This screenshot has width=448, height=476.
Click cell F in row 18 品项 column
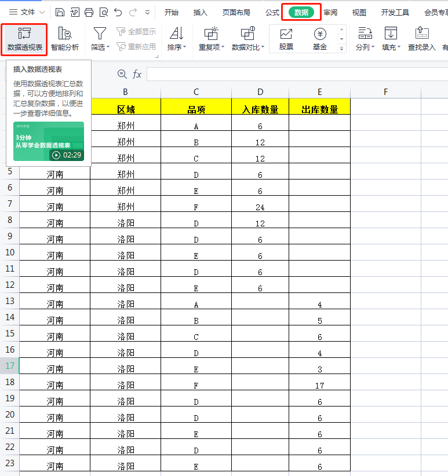pyautogui.click(x=196, y=382)
